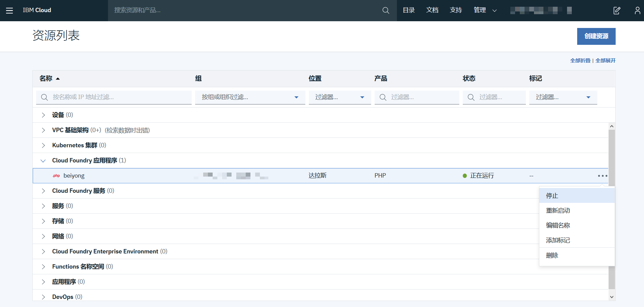Collapse the Cloud Foundry 应用程序 group
Screen dimensions: 644x307
[x=43, y=161]
